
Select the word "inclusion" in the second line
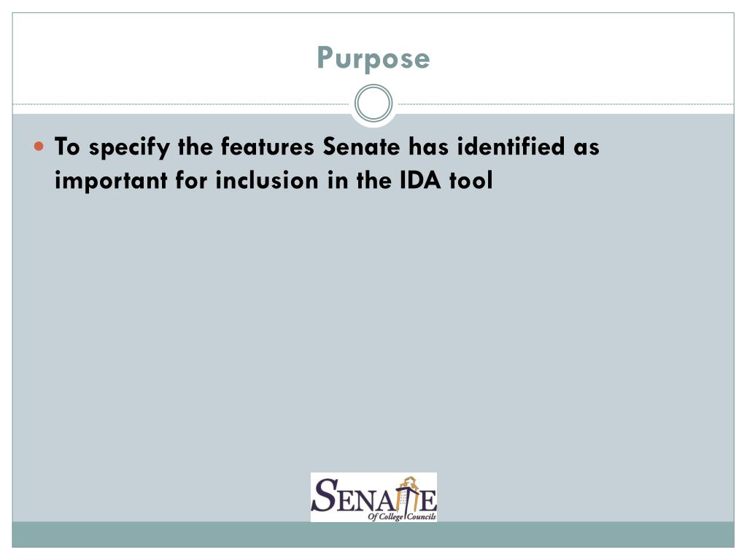tap(267, 181)
